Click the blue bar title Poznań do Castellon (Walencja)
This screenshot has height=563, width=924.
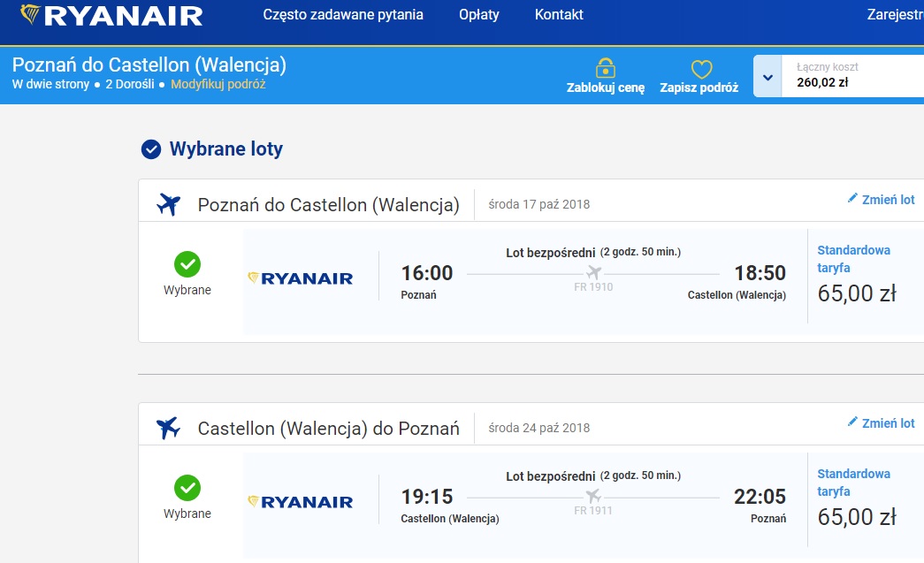pyautogui.click(x=149, y=65)
